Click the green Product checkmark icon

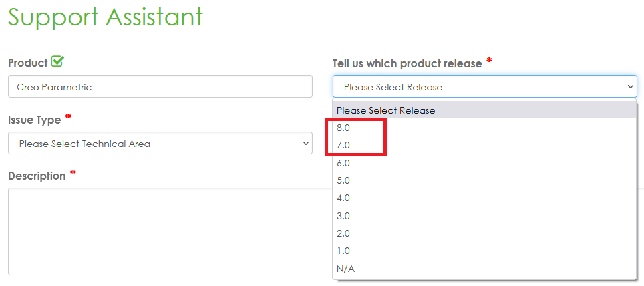click(x=57, y=62)
